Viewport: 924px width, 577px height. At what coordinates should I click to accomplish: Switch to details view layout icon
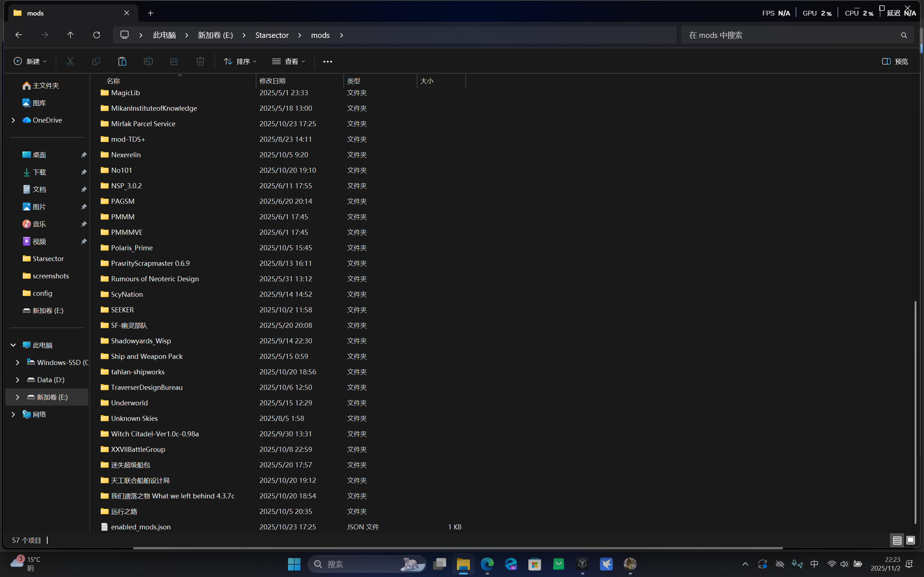[897, 540]
